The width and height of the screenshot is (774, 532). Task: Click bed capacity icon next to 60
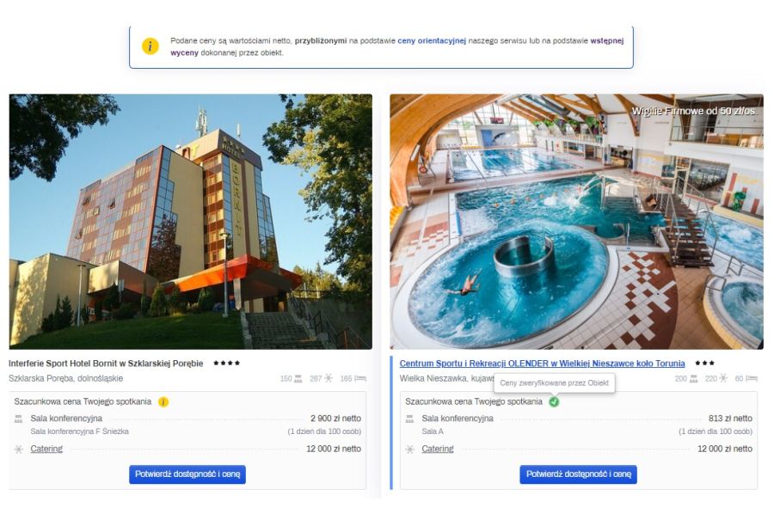[x=752, y=378]
